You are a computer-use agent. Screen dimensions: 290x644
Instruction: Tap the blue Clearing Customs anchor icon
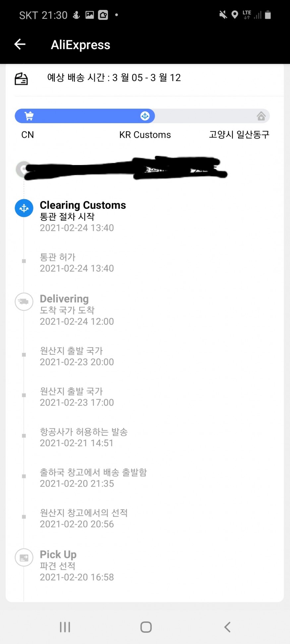(24, 208)
